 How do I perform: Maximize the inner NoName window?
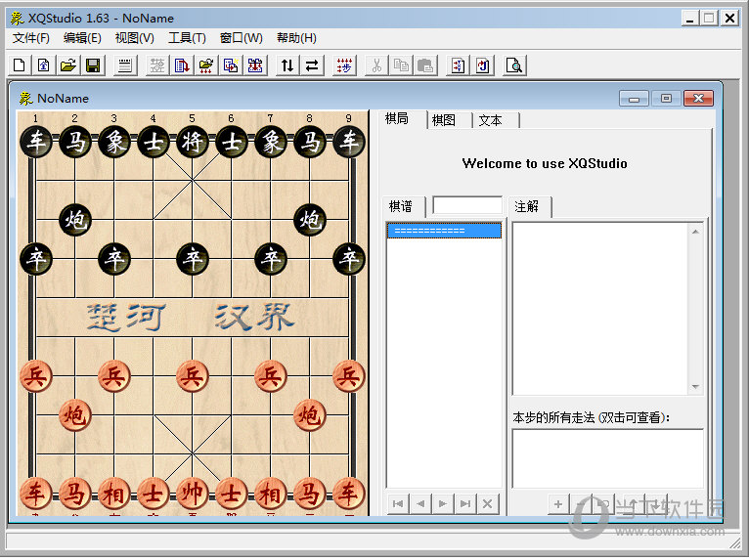(666, 99)
